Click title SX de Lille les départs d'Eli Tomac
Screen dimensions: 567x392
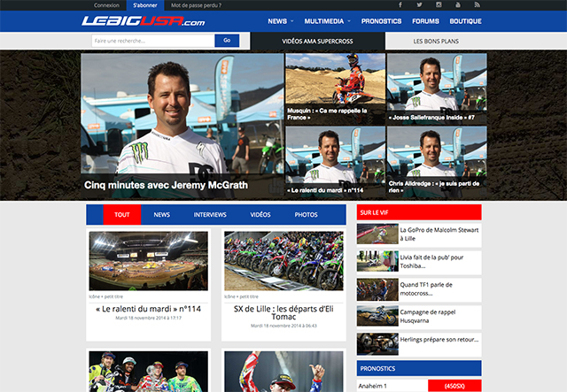point(283,313)
